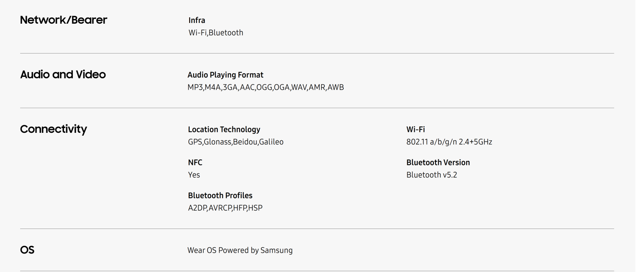Select the MP3,M4A,3GA audio formats list
This screenshot has height=272, width=644.
(266, 87)
